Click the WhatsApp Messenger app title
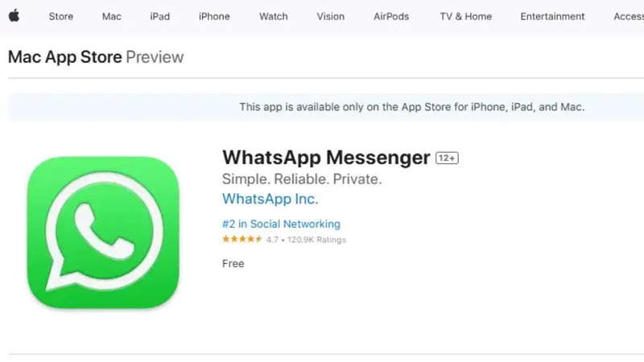Viewport: 644px width, 362px height. tap(326, 158)
